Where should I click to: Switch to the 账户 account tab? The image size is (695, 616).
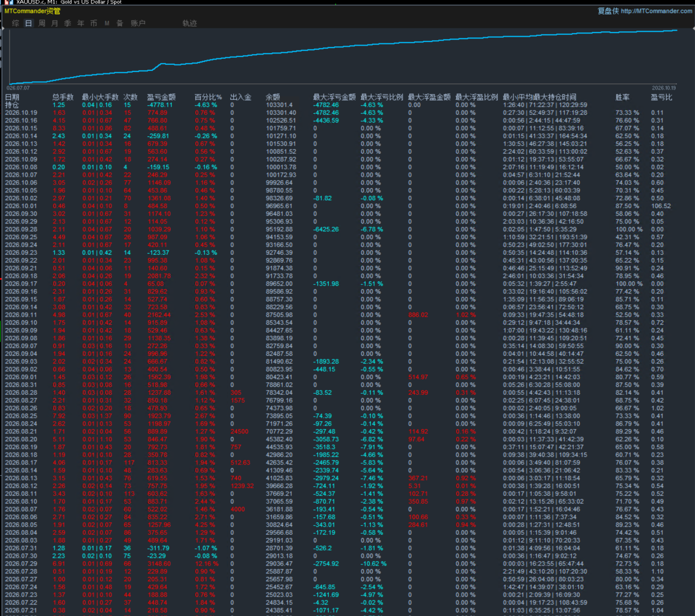(138, 23)
